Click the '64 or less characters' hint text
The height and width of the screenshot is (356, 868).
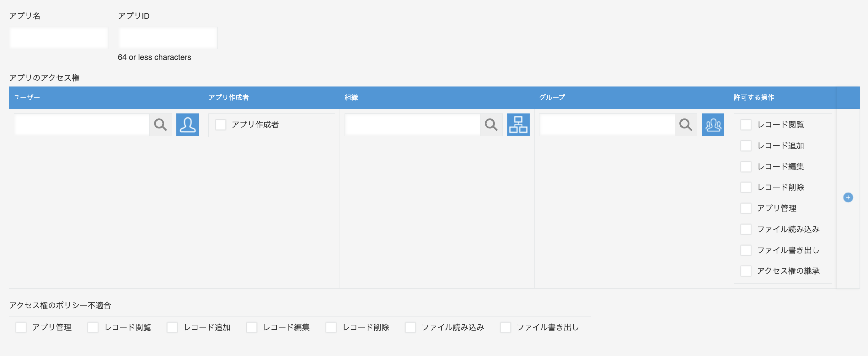154,58
